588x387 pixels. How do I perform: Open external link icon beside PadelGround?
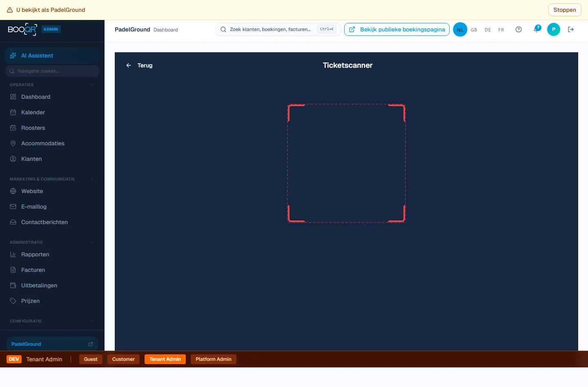pos(91,344)
